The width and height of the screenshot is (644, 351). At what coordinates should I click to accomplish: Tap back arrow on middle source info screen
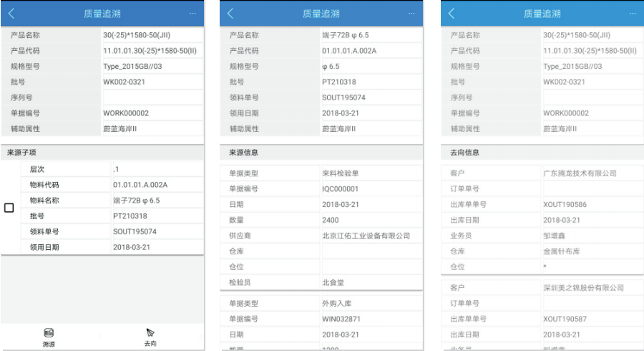pyautogui.click(x=230, y=13)
